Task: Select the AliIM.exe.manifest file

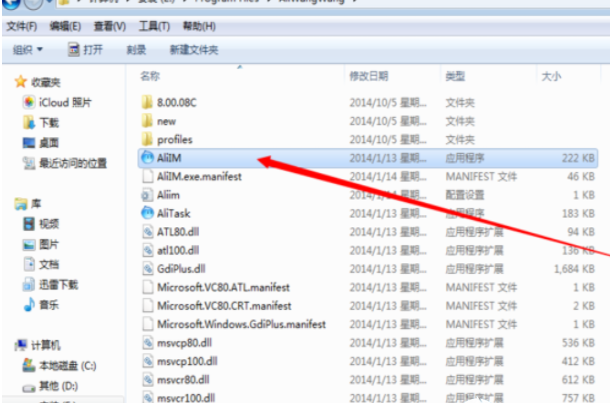Action: tap(368, 177)
